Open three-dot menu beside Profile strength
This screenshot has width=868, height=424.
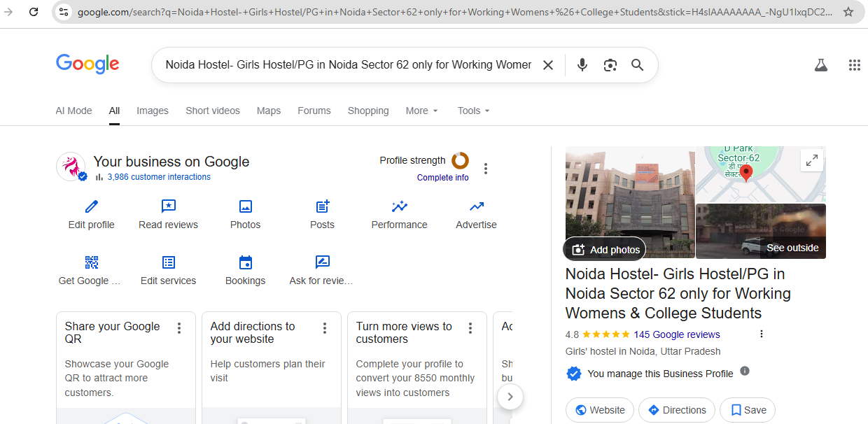click(486, 169)
